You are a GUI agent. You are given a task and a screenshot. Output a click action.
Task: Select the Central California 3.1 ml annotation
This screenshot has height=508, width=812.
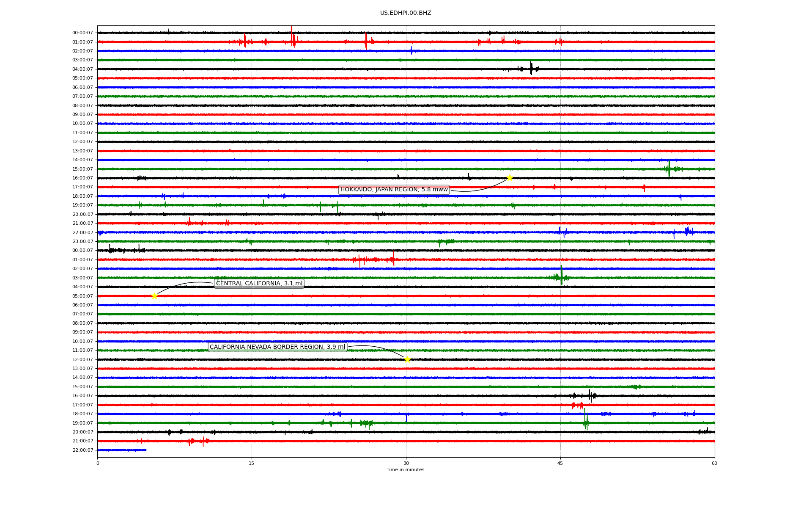(259, 284)
